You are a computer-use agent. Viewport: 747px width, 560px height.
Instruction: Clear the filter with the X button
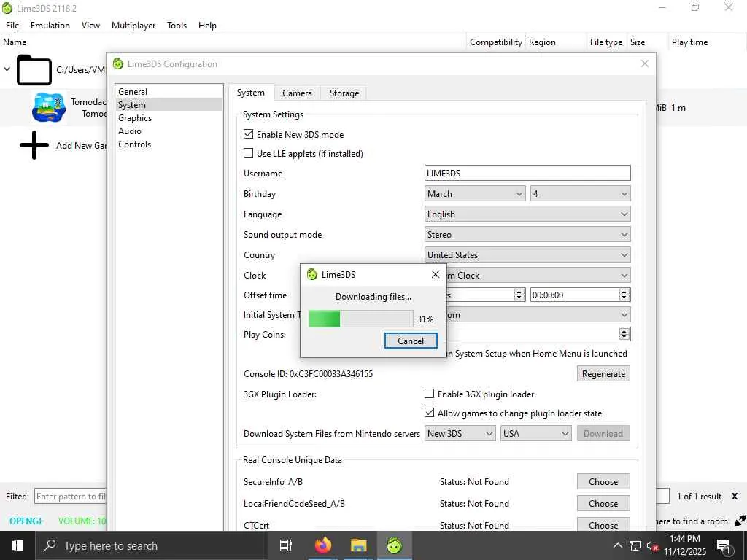(735, 496)
